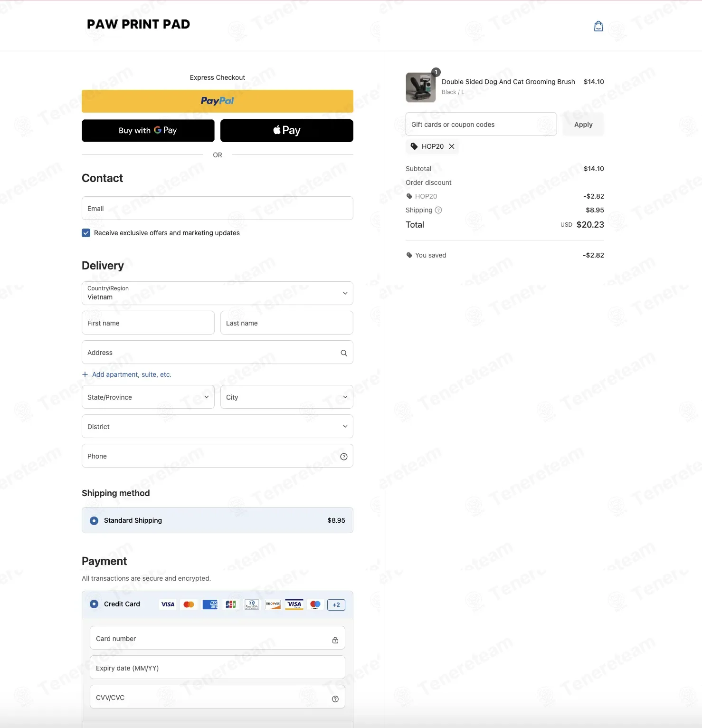
Task: Click the plain Visa card logo
Action: (168, 604)
